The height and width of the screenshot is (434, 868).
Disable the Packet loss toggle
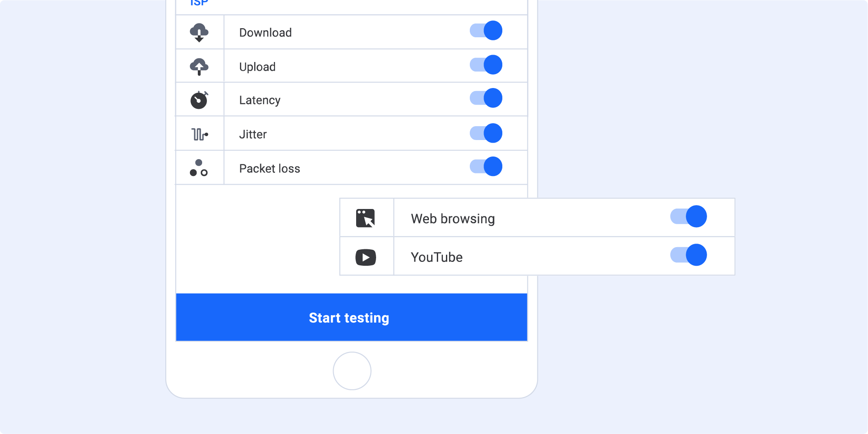pyautogui.click(x=486, y=166)
